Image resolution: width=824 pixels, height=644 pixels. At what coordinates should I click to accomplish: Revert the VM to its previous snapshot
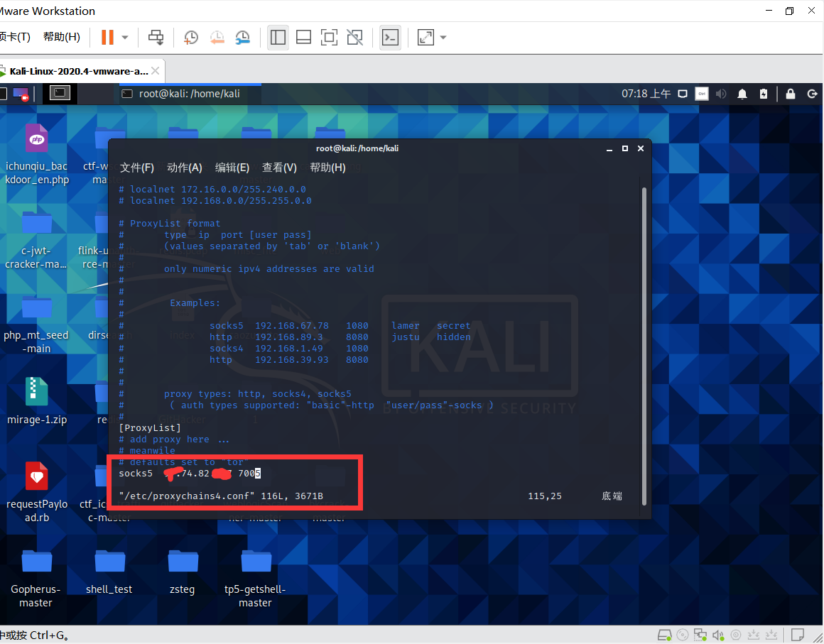[217, 38]
